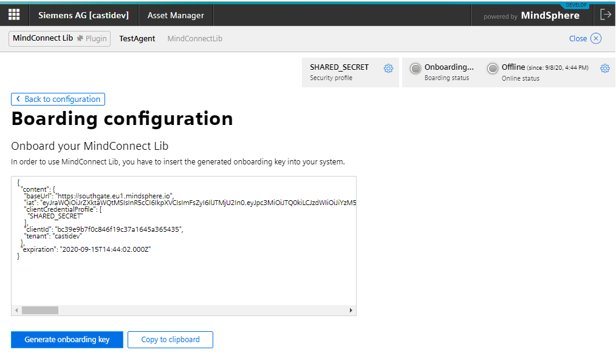
Task: Click the Offline status indicator circle
Action: [x=493, y=69]
